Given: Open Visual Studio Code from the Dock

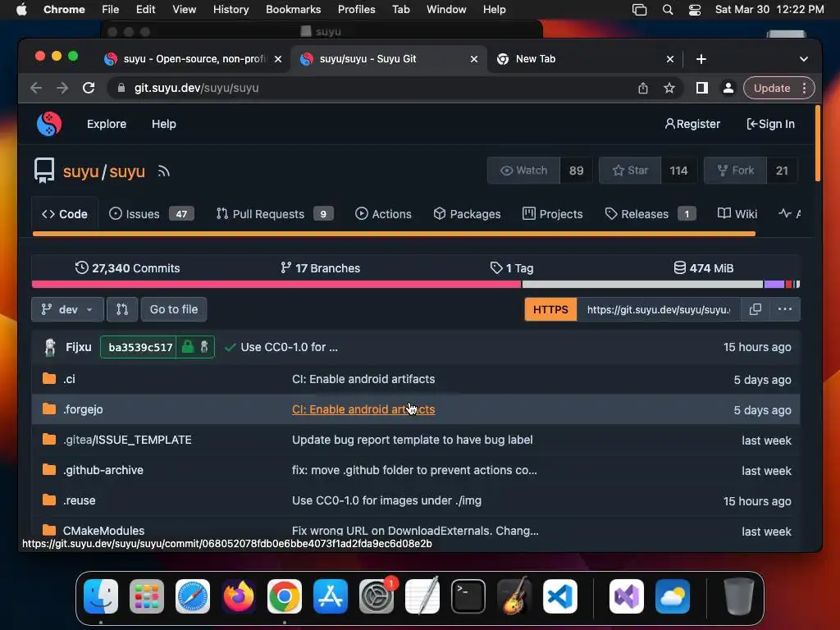Looking at the screenshot, I should [560, 596].
